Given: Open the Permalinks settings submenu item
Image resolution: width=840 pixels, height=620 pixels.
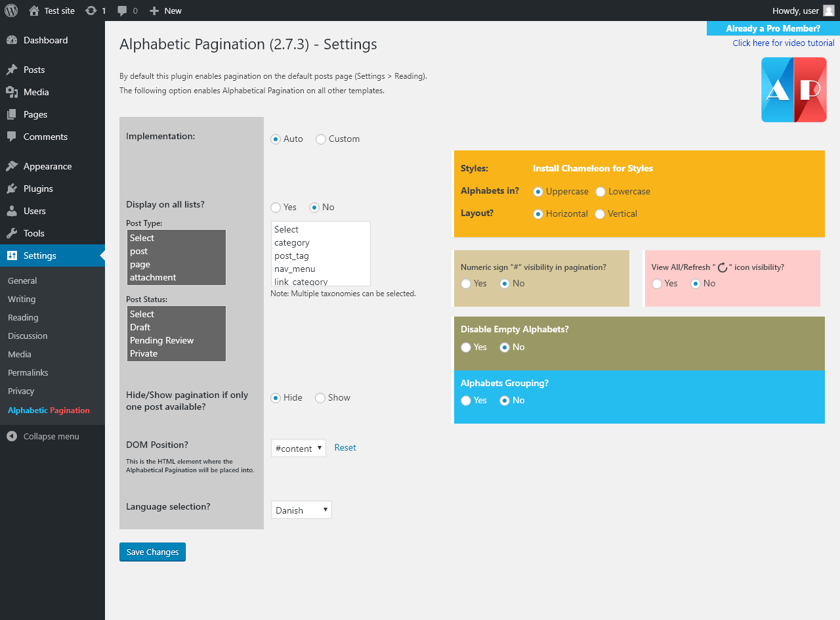Looking at the screenshot, I should [x=28, y=372].
